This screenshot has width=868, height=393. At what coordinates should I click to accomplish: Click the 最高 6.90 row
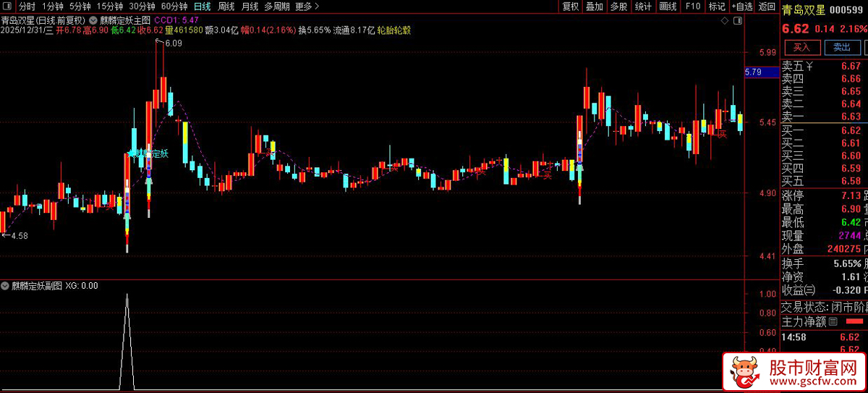pyautogui.click(x=823, y=209)
